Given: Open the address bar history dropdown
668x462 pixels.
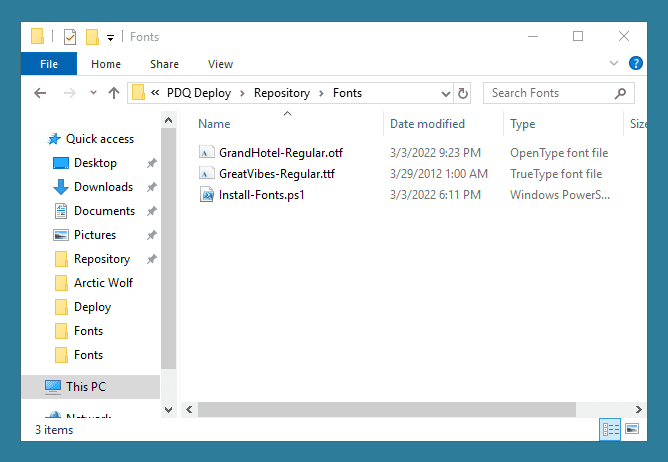Looking at the screenshot, I should click(446, 93).
